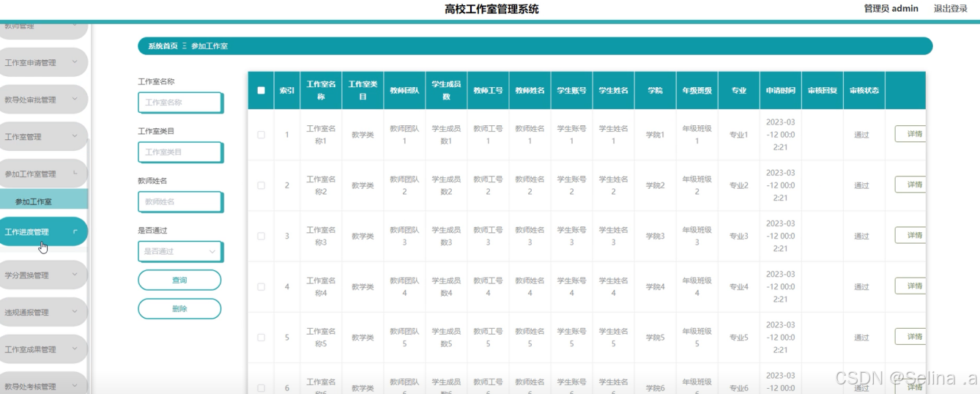Focus the 工作室类目 search input
This screenshot has width=980, height=394.
pyautogui.click(x=180, y=152)
